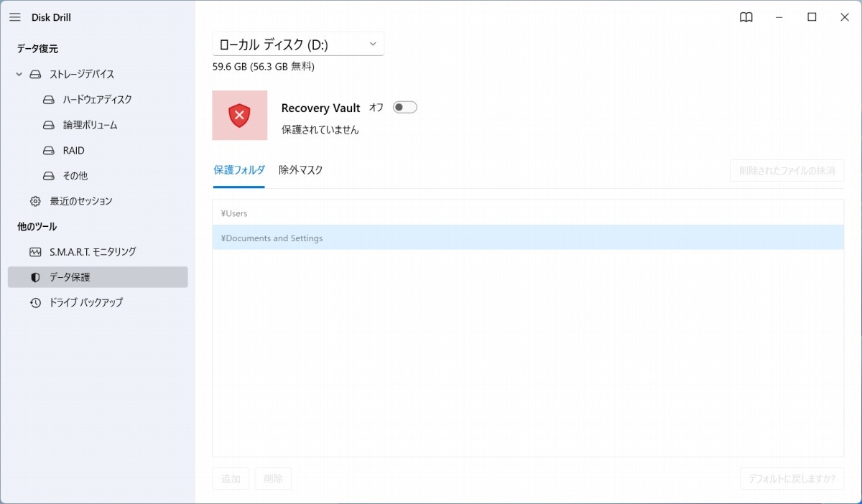The width and height of the screenshot is (862, 504).
Task: Switch to the 保護フォルダ tab
Action: [x=239, y=170]
